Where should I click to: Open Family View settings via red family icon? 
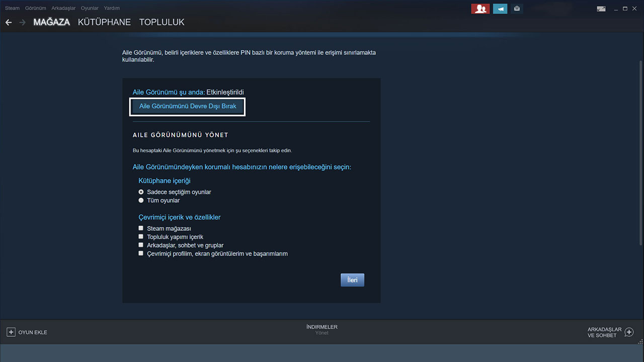[x=480, y=9]
